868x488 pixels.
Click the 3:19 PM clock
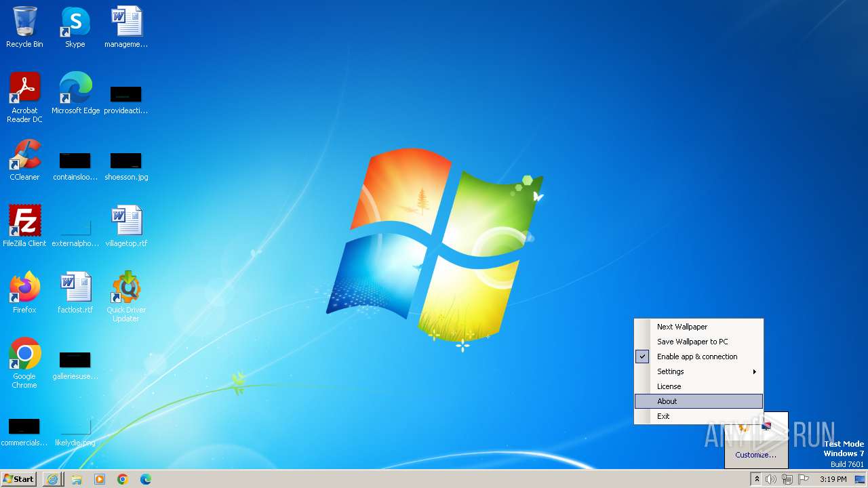click(833, 479)
